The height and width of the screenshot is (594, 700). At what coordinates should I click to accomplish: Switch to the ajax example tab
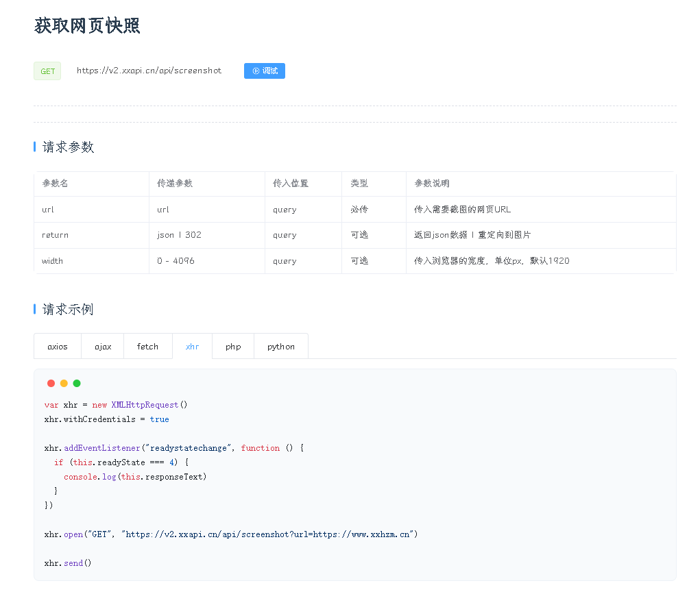103,346
